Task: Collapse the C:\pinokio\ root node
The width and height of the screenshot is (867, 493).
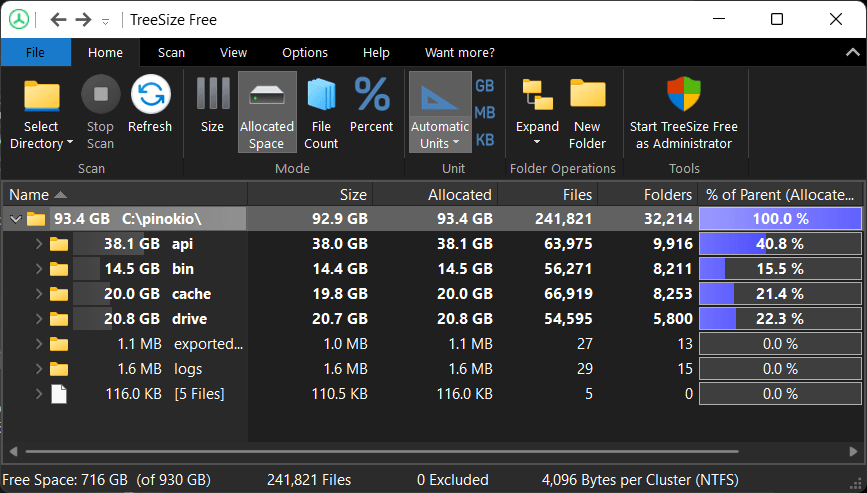Action: 15,219
